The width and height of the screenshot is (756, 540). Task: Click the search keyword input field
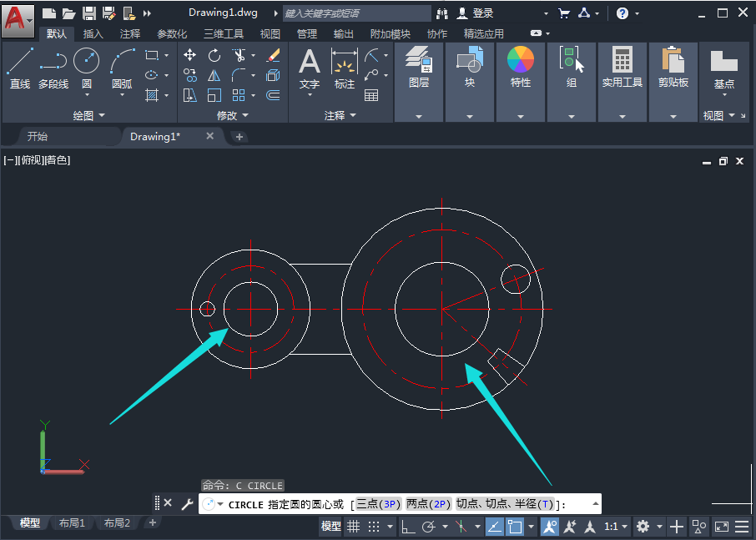point(357,13)
